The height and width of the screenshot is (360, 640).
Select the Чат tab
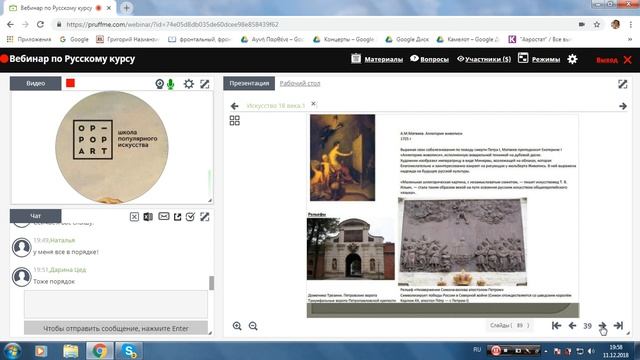(x=36, y=216)
